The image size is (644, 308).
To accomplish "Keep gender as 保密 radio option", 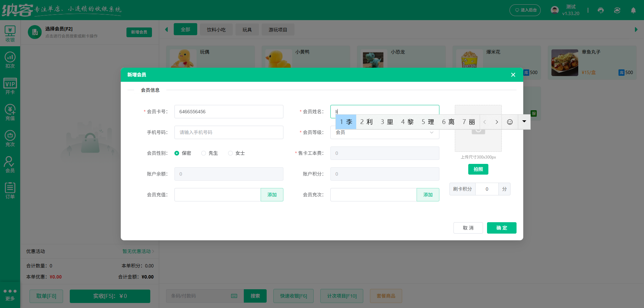I will 177,153.
